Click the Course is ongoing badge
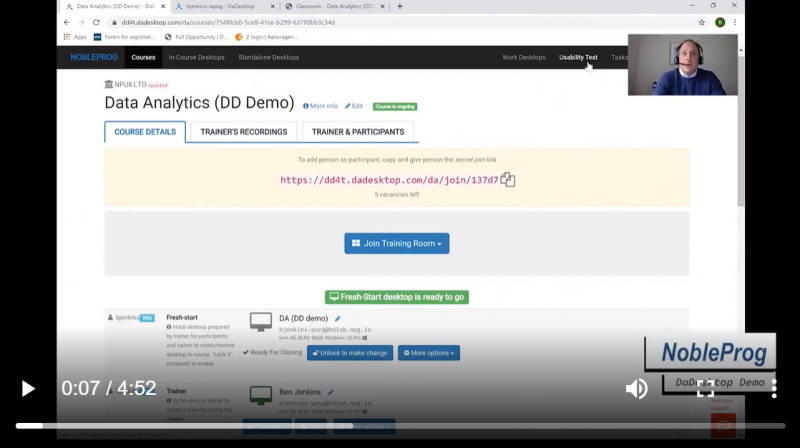 click(395, 107)
